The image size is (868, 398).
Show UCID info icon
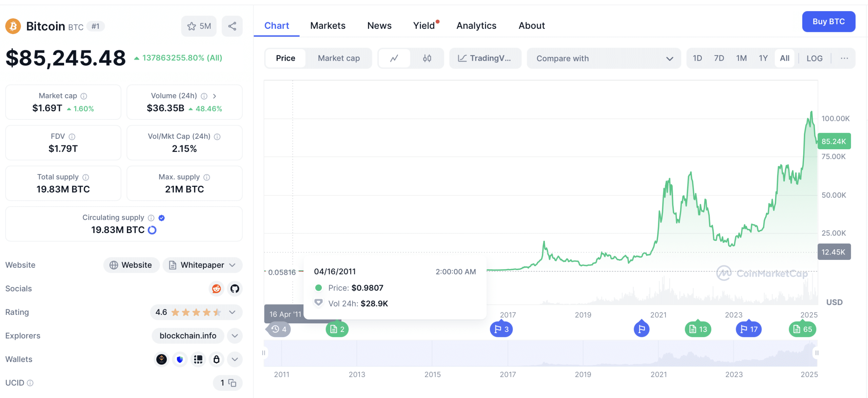tap(30, 383)
